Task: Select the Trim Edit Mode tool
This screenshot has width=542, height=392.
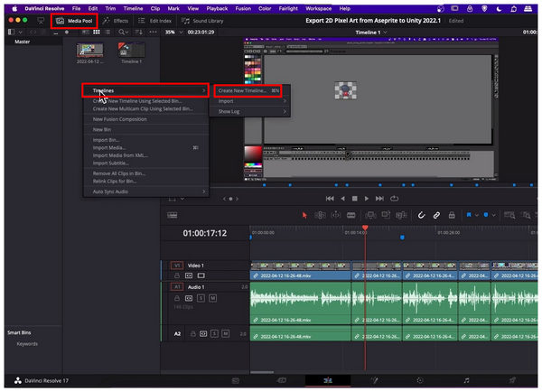Action: (x=320, y=215)
